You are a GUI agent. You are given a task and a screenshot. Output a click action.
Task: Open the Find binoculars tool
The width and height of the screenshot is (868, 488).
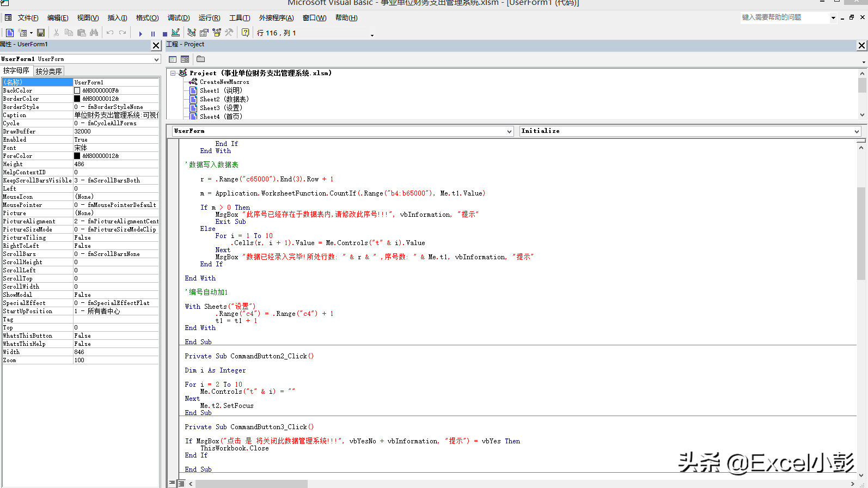94,33
